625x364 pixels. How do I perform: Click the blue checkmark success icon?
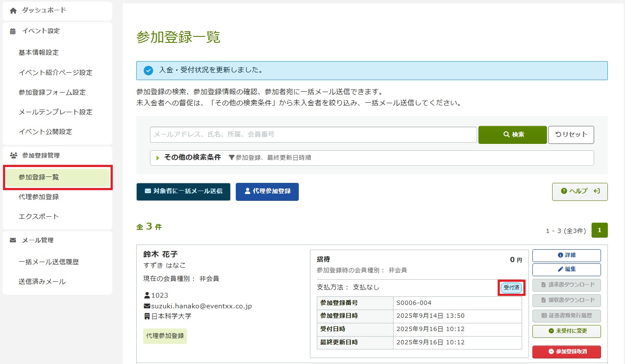pyautogui.click(x=148, y=71)
